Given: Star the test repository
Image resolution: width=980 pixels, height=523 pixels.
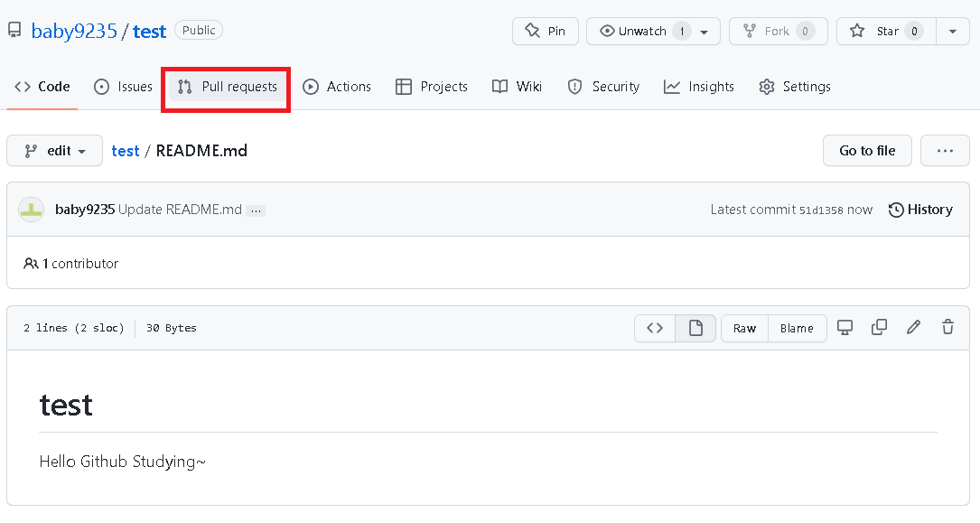Looking at the screenshot, I should click(886, 32).
